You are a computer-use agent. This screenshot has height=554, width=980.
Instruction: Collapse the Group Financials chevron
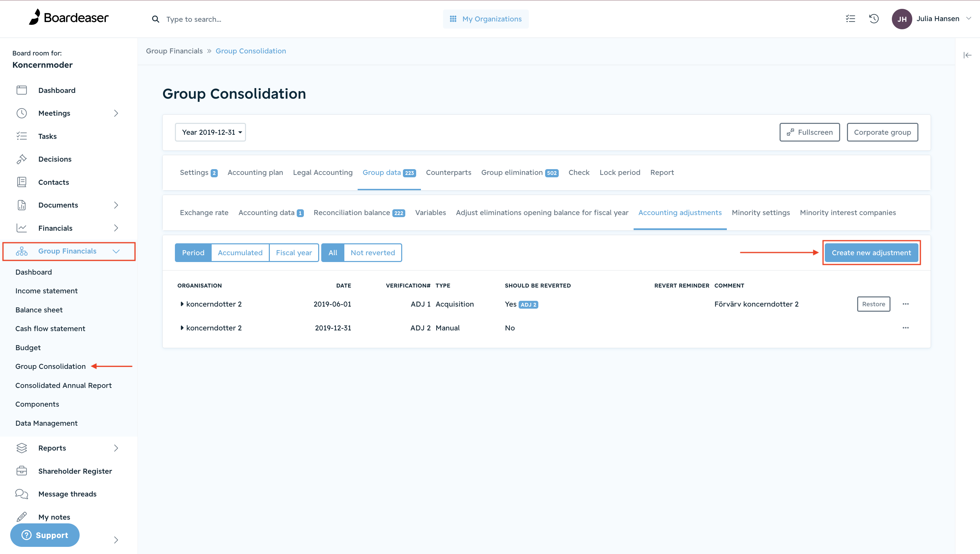(116, 251)
